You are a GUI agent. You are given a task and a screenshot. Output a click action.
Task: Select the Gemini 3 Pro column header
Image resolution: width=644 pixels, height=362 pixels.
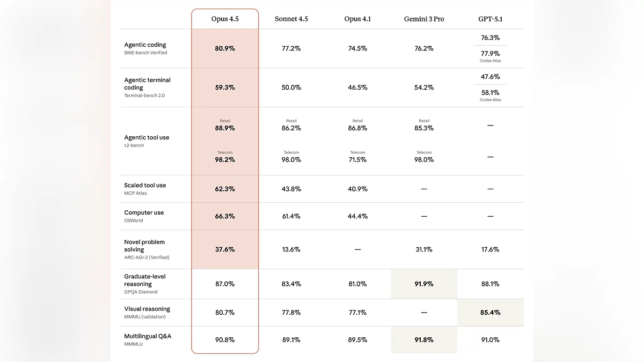424,19
